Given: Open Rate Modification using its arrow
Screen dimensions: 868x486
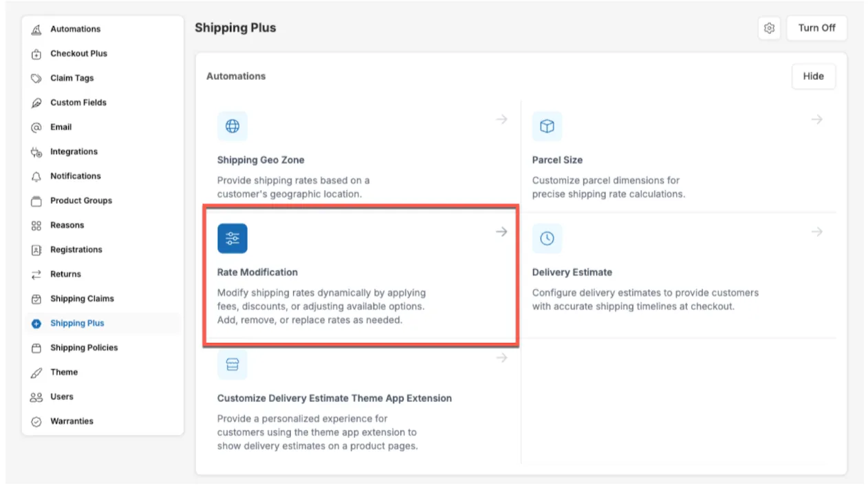Looking at the screenshot, I should point(501,232).
